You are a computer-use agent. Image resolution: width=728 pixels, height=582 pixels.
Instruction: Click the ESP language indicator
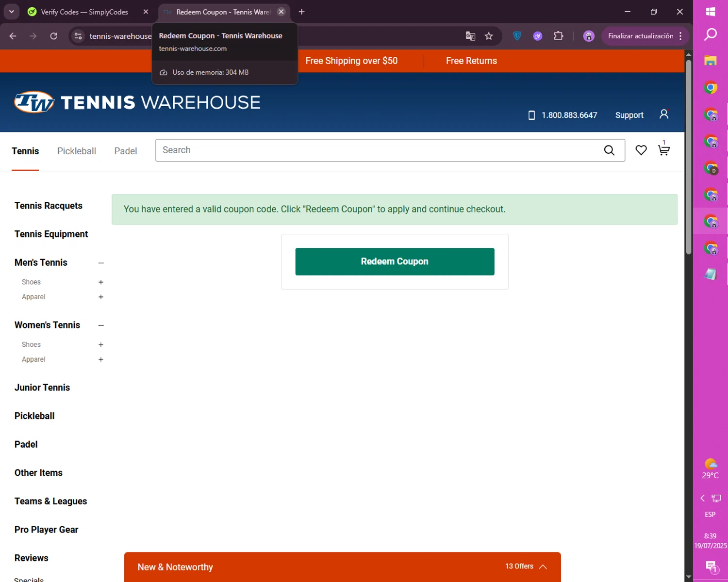710,515
